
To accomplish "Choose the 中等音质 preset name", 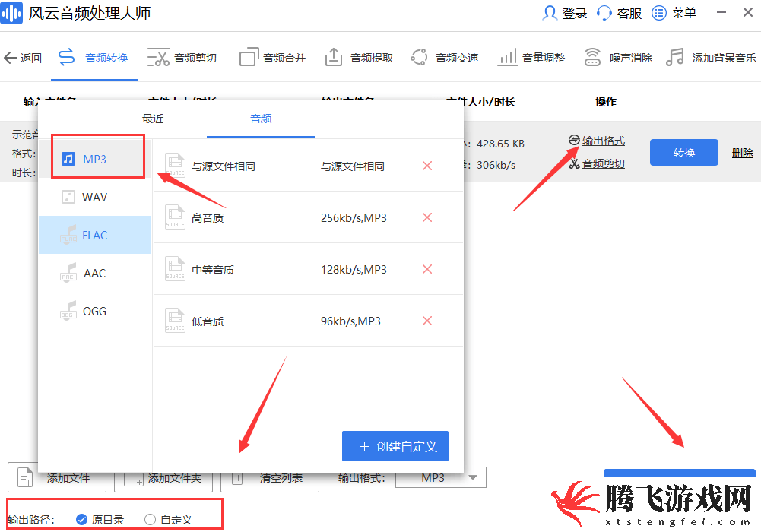I will tap(213, 270).
